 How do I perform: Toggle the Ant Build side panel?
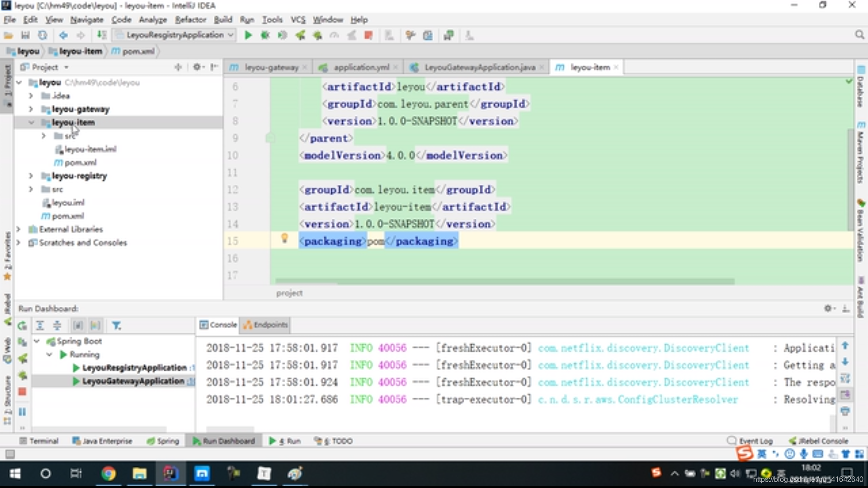(x=861, y=297)
